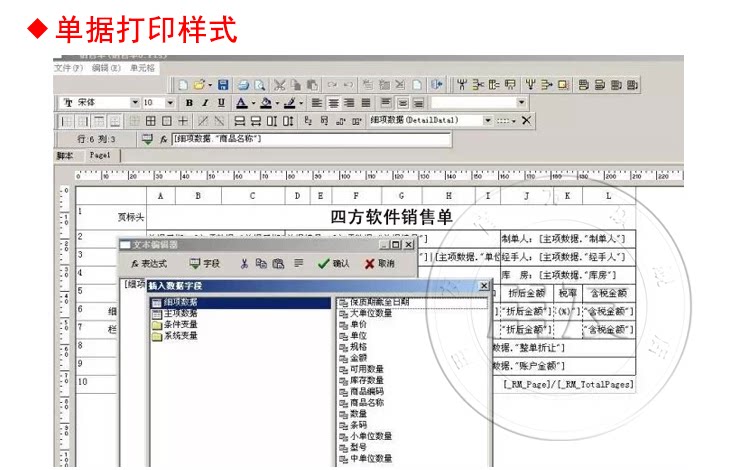Open the font color dropdown arrow
Screen dimensions: 750x470
[253, 103]
